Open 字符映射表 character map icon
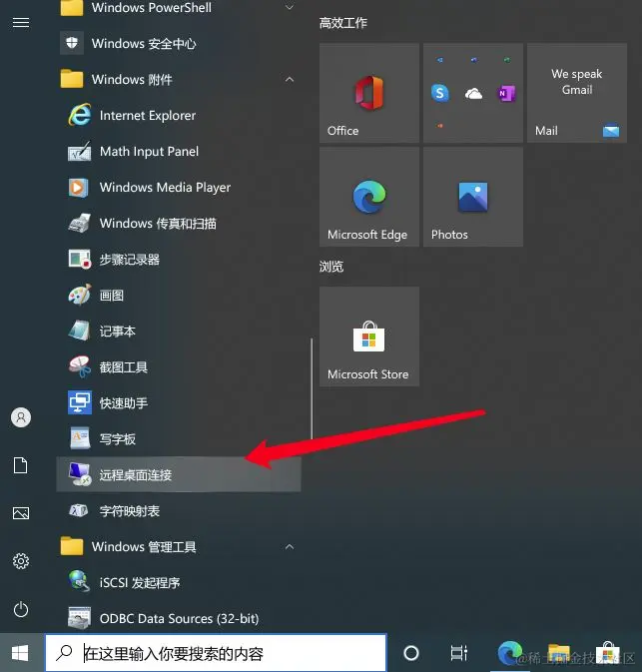This screenshot has width=642, height=672. click(x=79, y=510)
